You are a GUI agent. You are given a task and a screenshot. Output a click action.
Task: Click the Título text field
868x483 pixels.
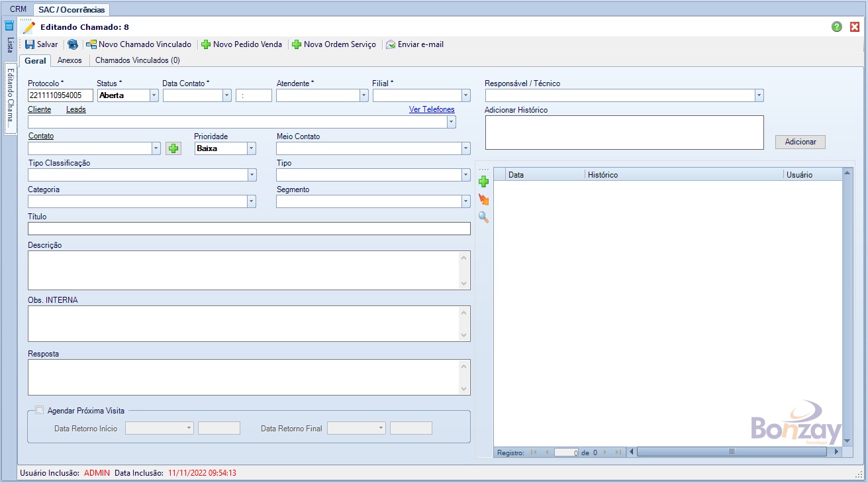coord(249,229)
